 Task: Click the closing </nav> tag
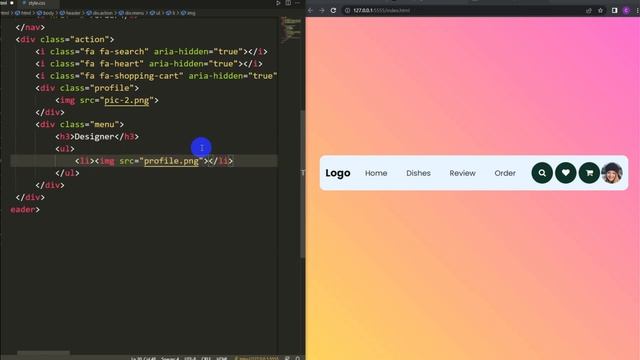(30, 27)
